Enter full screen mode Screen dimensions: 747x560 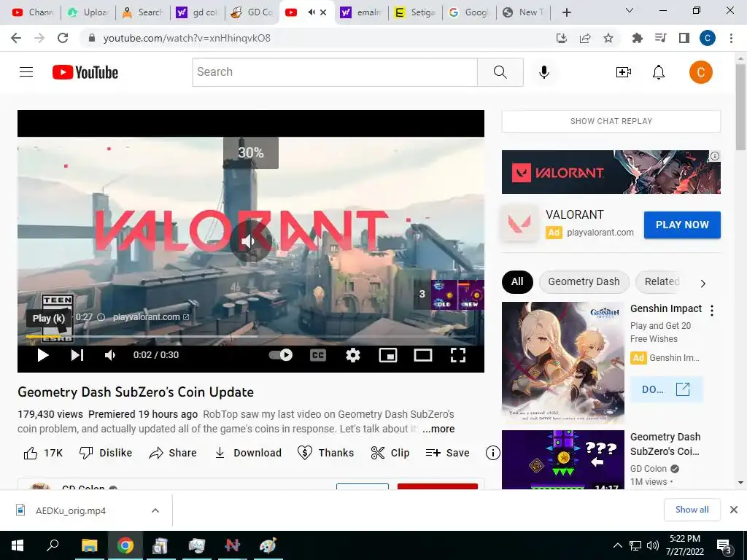458,355
